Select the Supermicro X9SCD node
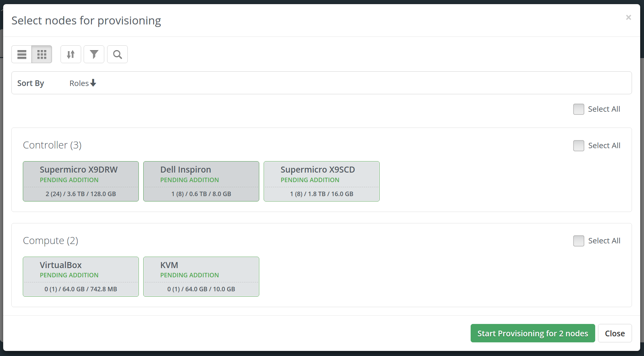 pyautogui.click(x=321, y=181)
